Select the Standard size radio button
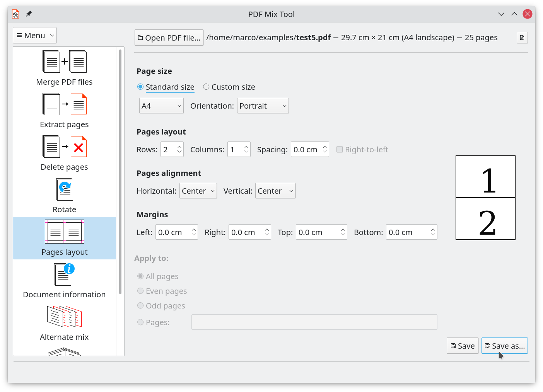The width and height of the screenshot is (543, 392). (x=140, y=87)
